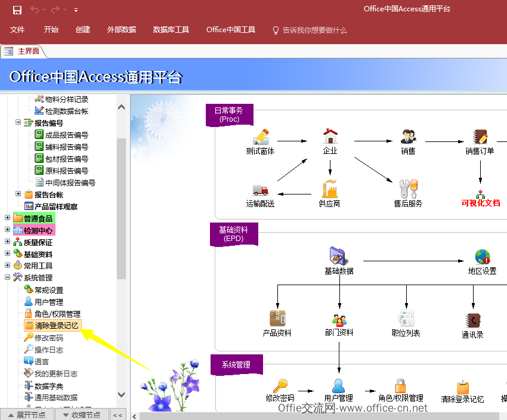
Task: Open the 外部数据 ribbon tab
Action: pos(122,30)
